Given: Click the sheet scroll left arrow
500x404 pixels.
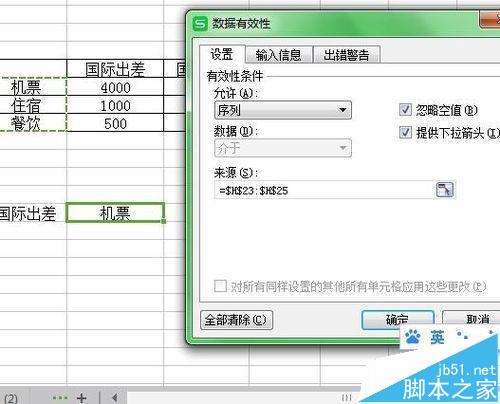Looking at the screenshot, I should [x=114, y=397].
